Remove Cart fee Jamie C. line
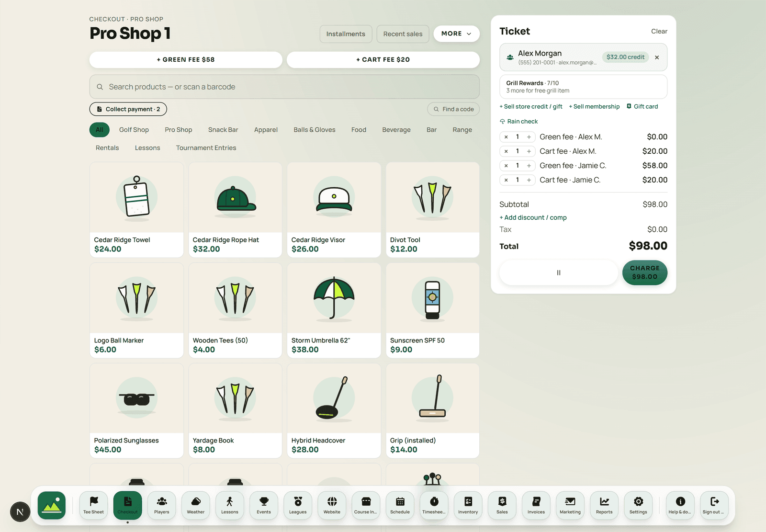The width and height of the screenshot is (766, 532). click(506, 180)
